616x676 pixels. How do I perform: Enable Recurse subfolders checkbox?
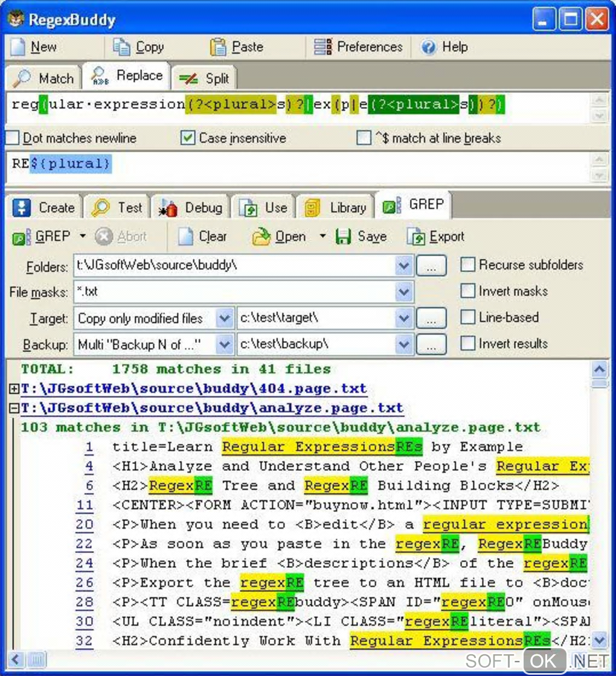point(467,265)
